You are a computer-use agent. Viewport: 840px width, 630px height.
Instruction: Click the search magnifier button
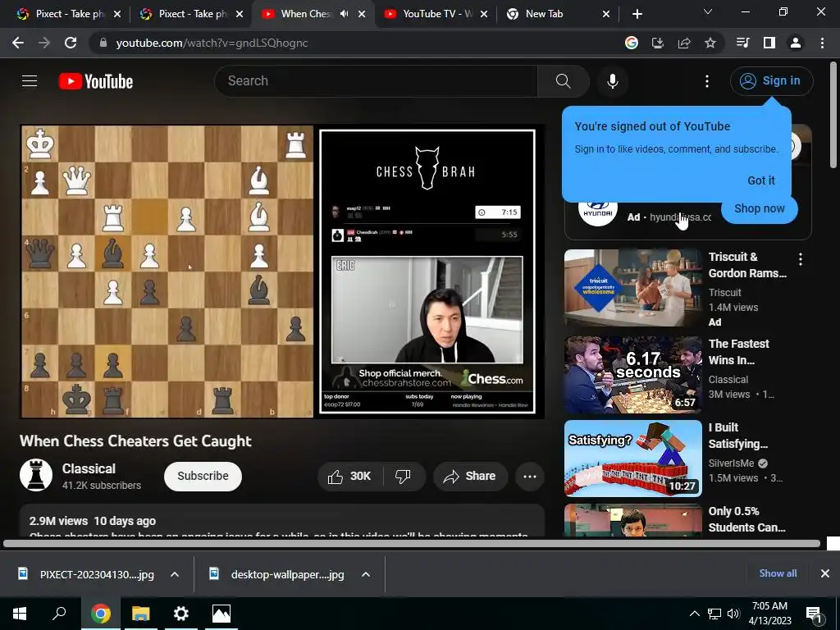(x=563, y=81)
